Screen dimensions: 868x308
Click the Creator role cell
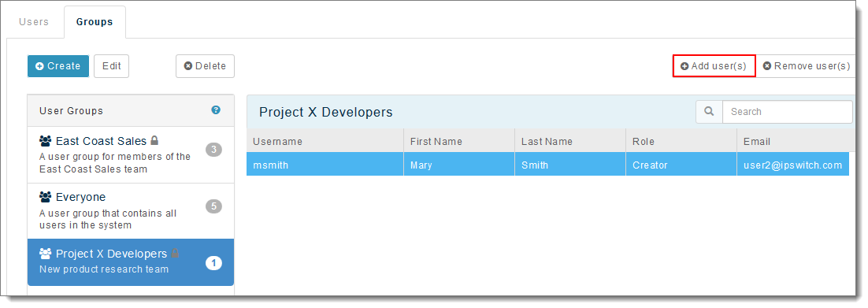(x=681, y=165)
